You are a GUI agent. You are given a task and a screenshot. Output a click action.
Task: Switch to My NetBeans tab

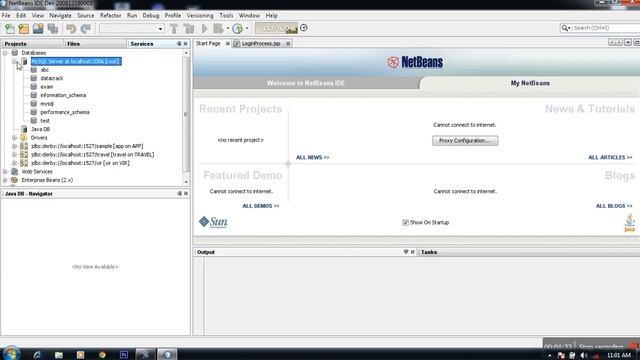530,83
